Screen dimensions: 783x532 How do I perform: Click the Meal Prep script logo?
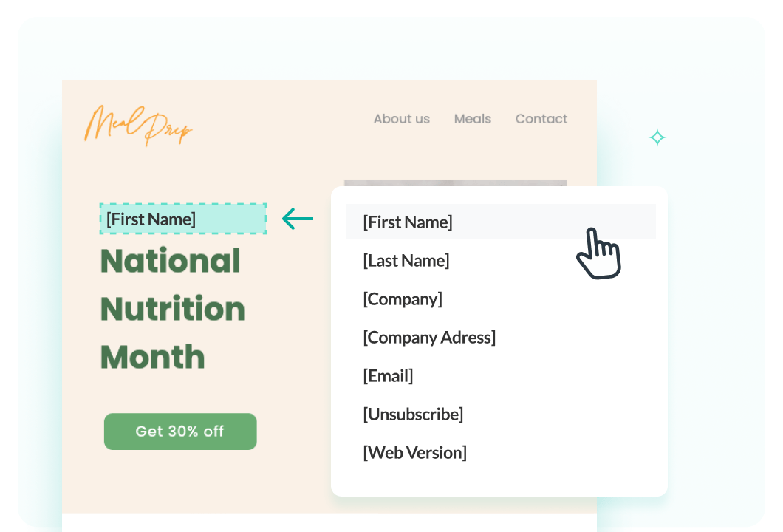click(x=138, y=126)
